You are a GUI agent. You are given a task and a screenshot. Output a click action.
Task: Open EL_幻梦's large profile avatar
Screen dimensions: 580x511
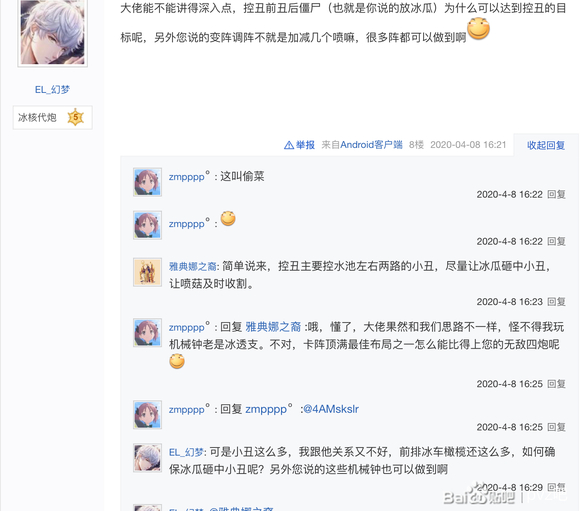pos(53,32)
